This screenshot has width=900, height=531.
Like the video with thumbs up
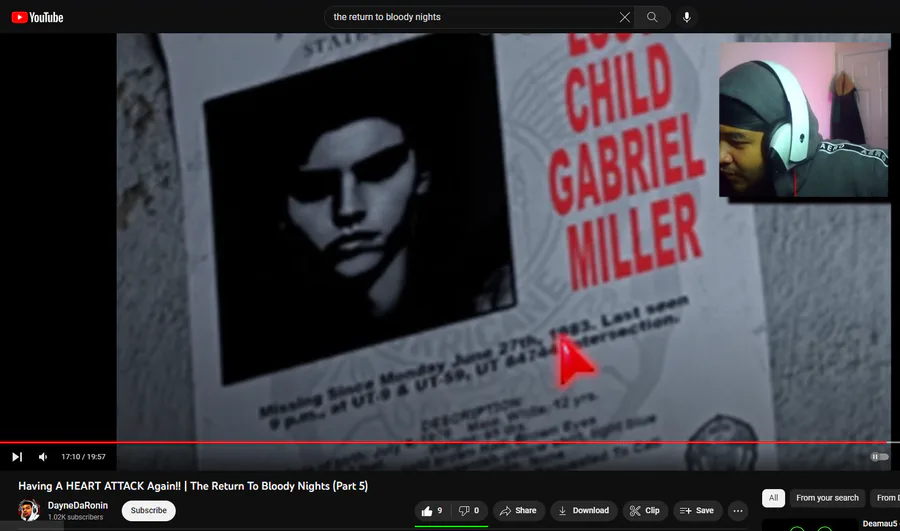(x=433, y=510)
